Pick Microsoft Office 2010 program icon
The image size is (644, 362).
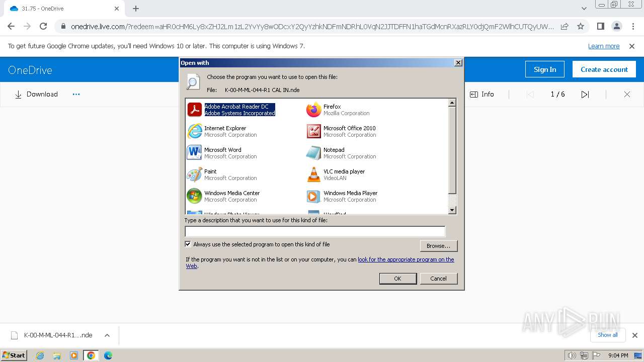[313, 131]
